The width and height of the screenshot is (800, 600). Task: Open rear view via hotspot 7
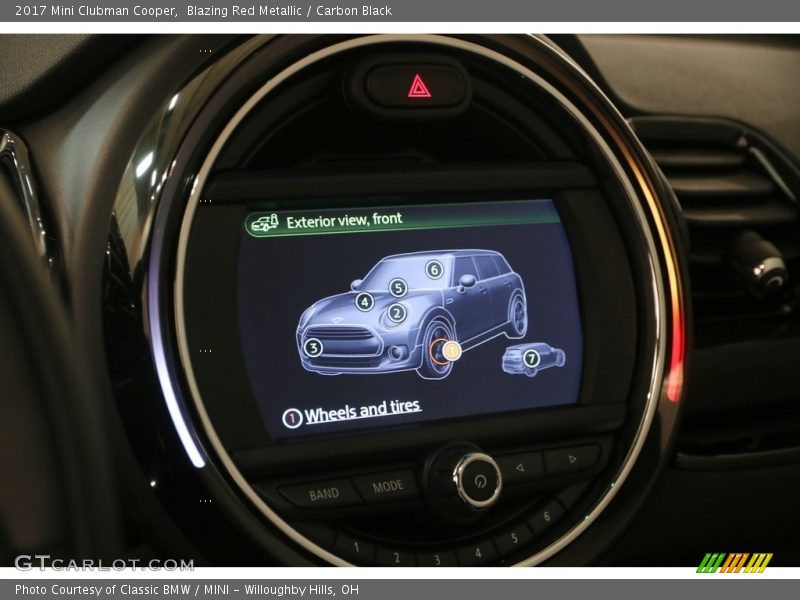(531, 358)
